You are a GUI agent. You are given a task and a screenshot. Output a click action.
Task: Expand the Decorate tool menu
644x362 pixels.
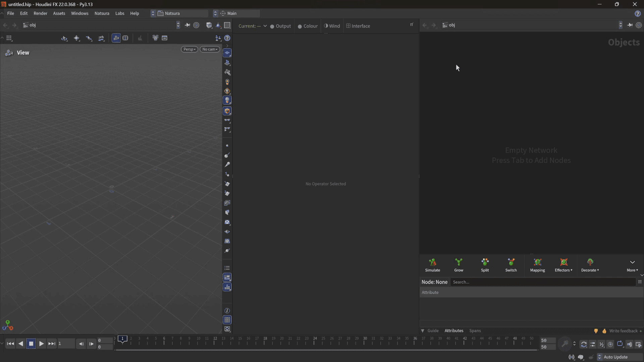tap(590, 265)
